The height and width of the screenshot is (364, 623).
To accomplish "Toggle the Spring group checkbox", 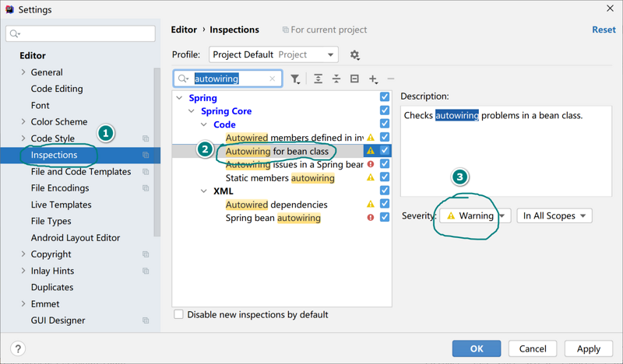I will (385, 96).
